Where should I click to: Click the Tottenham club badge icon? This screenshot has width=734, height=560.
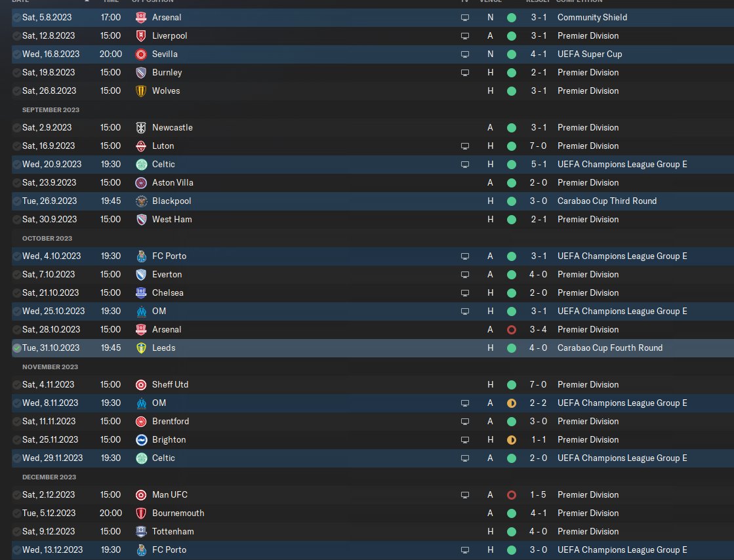click(141, 531)
